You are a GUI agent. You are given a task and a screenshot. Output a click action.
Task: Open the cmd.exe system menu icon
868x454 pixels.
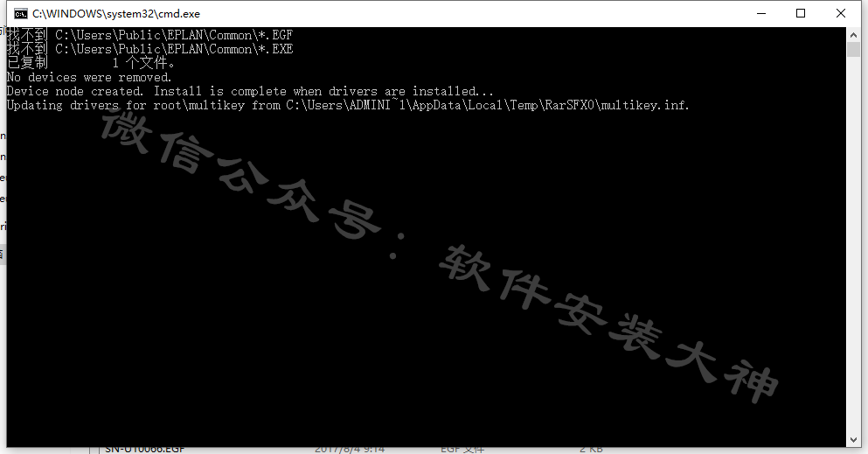click(x=20, y=14)
